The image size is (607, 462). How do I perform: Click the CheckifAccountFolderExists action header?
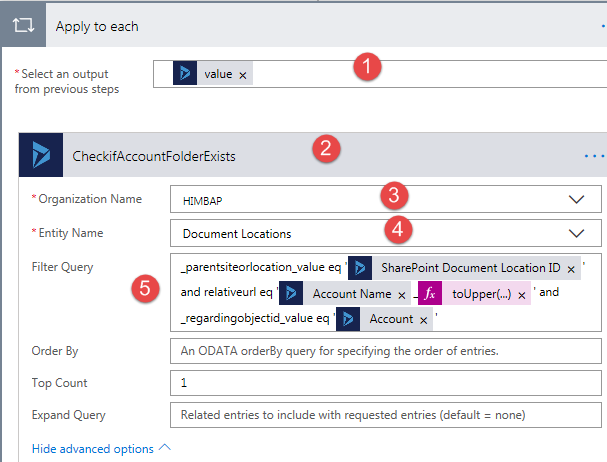(x=313, y=155)
